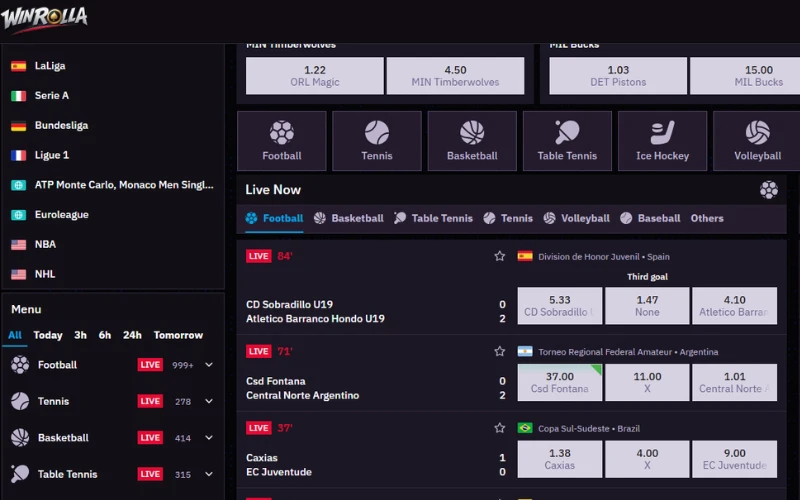Open the Bundesliga competition link
This screenshot has height=500, width=800.
[x=61, y=126]
